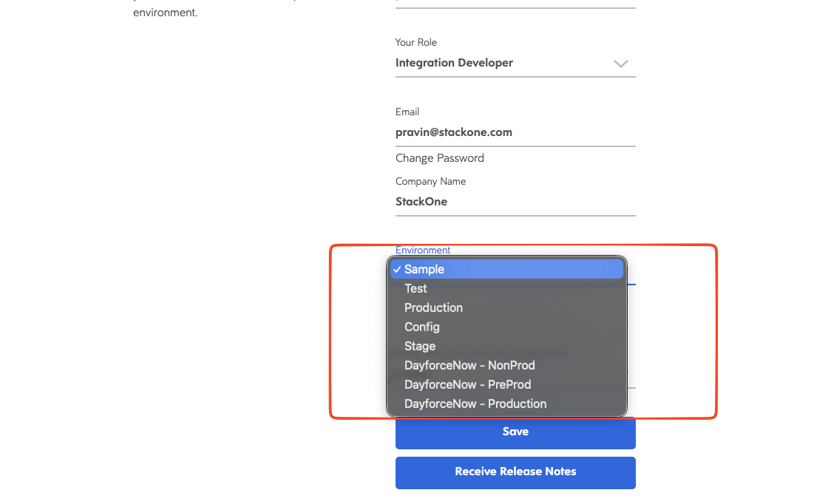Click the Company Name input field
This screenshot has height=504, width=831.
(515, 202)
